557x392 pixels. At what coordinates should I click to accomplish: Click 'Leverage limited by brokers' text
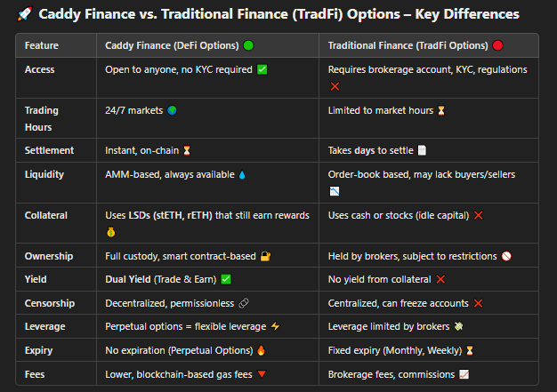[x=389, y=326]
